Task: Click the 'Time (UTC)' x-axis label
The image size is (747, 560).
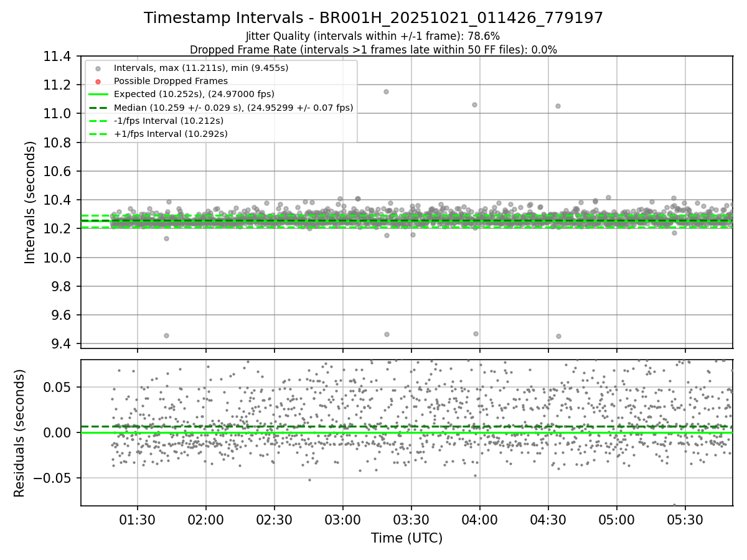Action: (x=406, y=538)
